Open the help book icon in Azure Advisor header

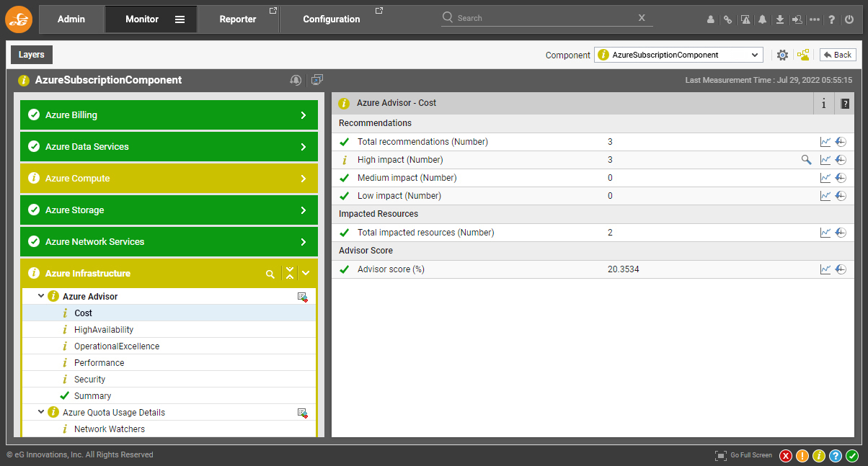(845, 103)
